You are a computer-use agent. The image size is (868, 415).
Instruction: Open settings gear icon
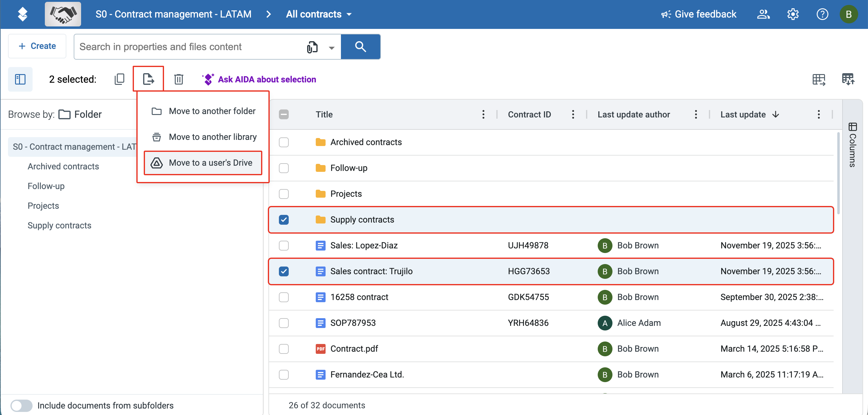[793, 14]
